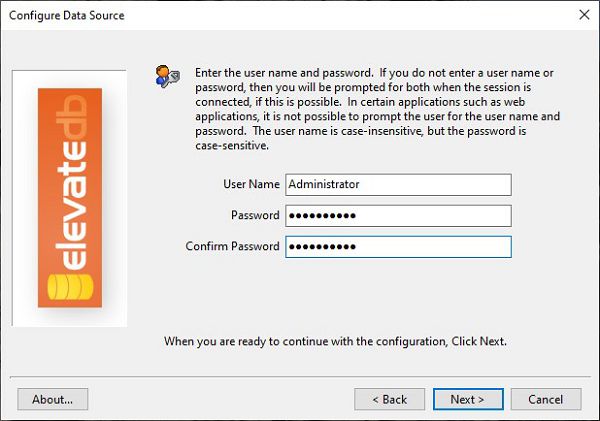Click the 'Confirm Password' label
600x421 pixels.
click(233, 246)
